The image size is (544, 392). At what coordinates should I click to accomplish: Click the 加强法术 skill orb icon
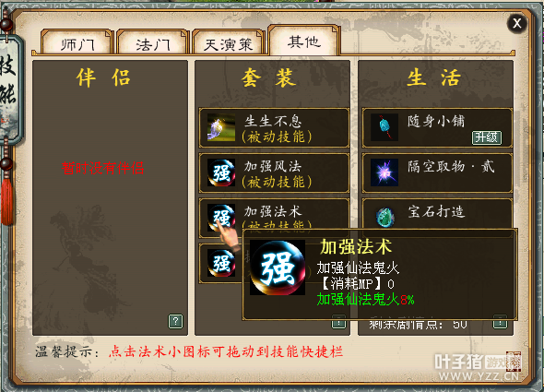221,218
